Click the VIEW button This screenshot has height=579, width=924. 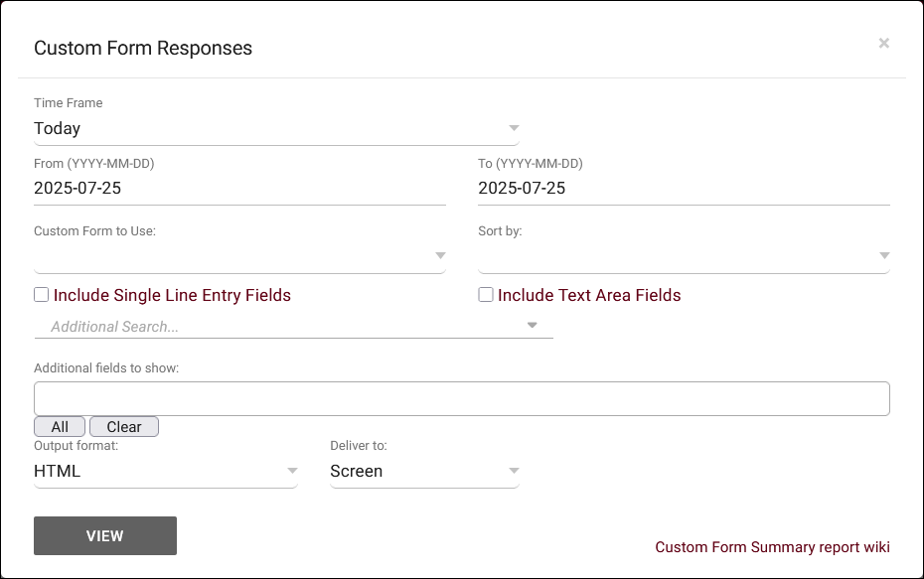pos(105,535)
